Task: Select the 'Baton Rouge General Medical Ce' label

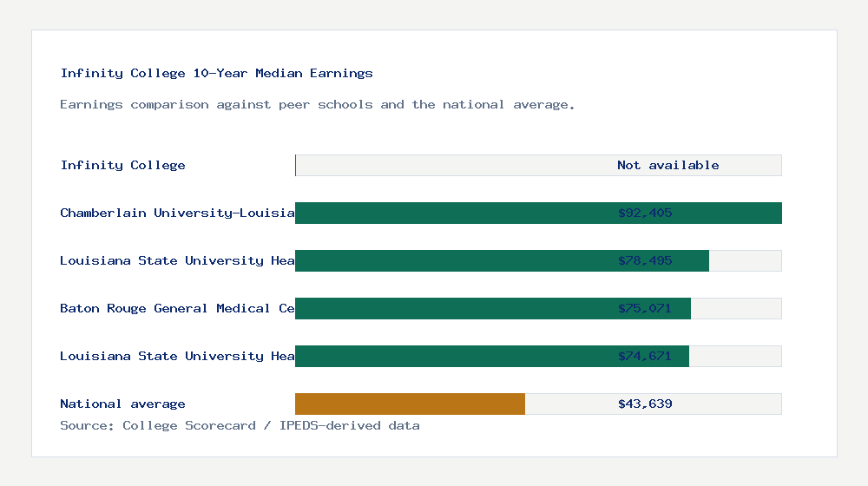Action: point(177,308)
